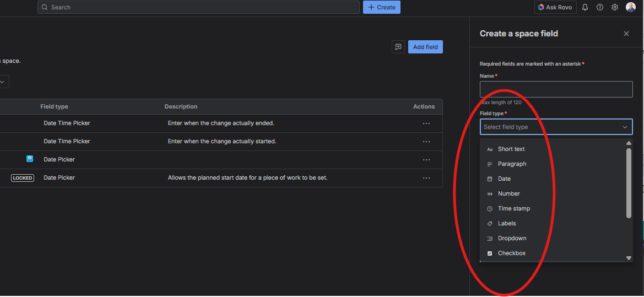
Task: Open the partially visible dropdown chevron at left
Action: coord(3,82)
